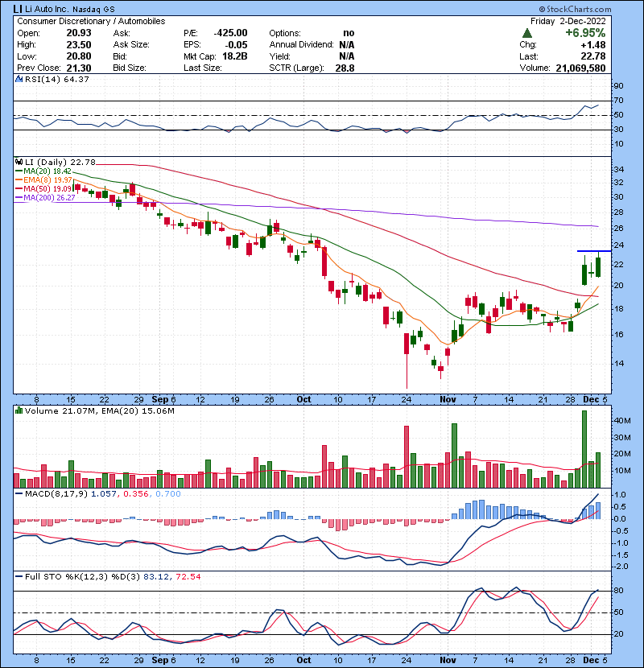Click the candlestick icon beside LI (Daily)

point(19,162)
